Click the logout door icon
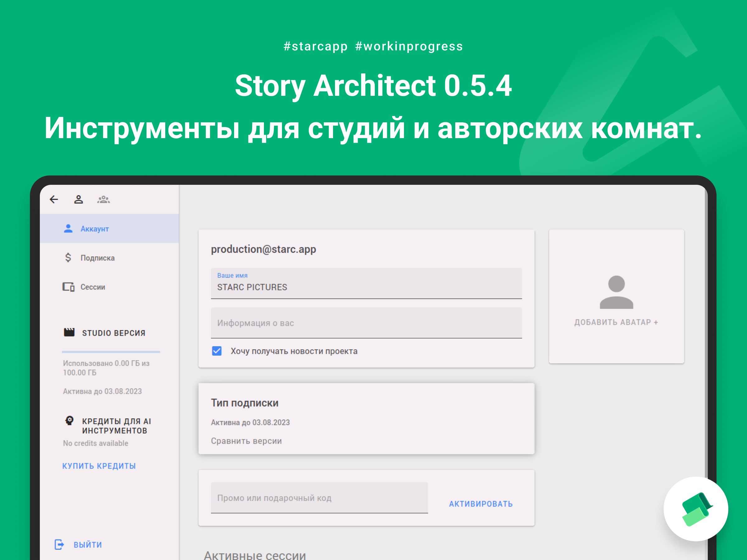 click(x=59, y=544)
